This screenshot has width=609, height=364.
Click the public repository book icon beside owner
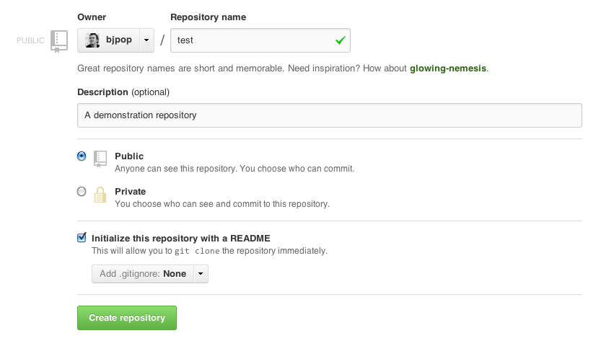(x=59, y=41)
